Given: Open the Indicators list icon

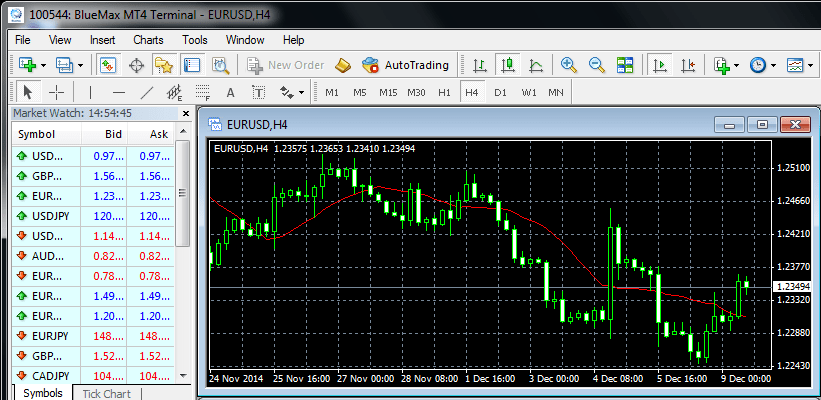Looking at the screenshot, I should [x=722, y=65].
